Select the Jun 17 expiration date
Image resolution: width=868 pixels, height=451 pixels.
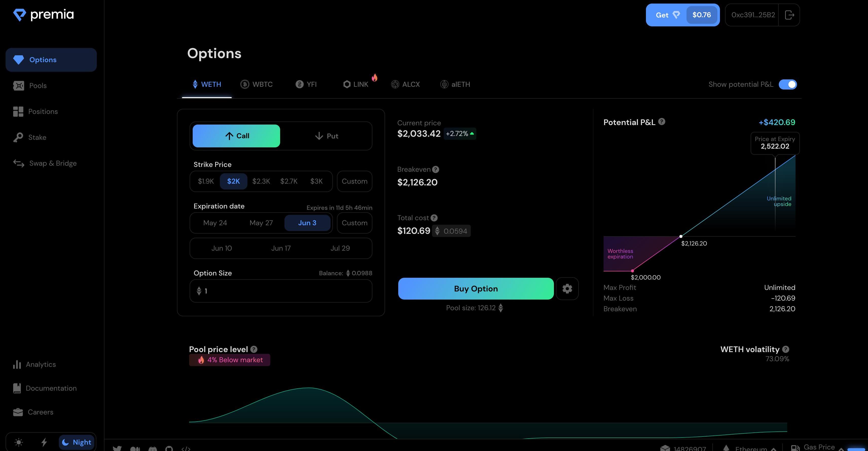[281, 248]
